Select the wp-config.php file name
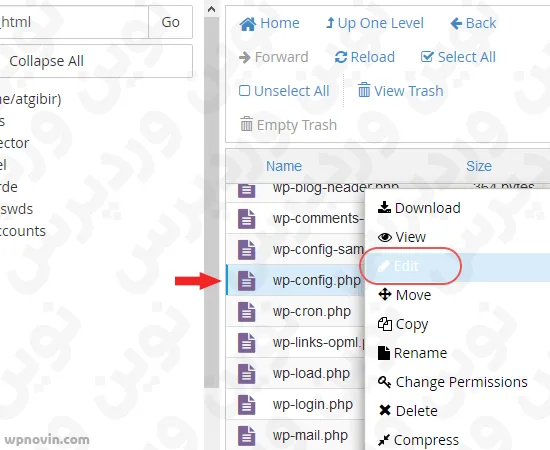Viewport: 550px width, 450px height. (x=317, y=281)
